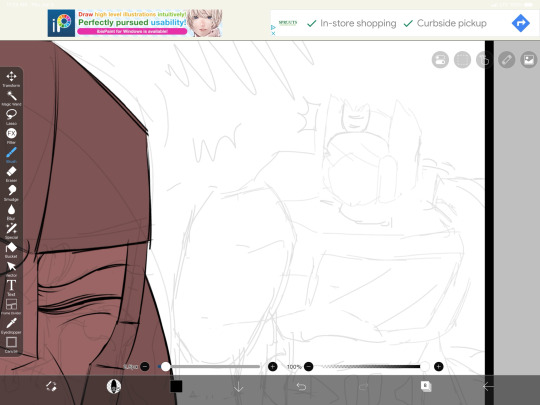Select the Magic Wand tool
The image size is (540, 405).
click(11, 98)
